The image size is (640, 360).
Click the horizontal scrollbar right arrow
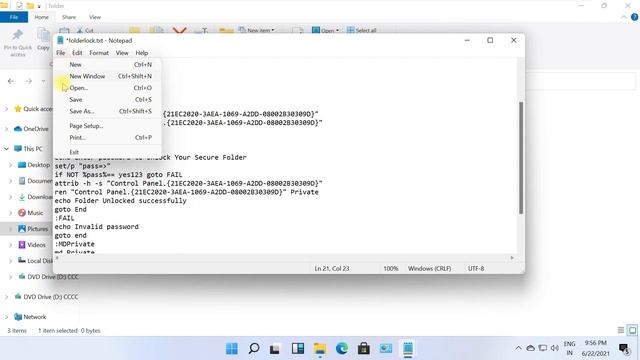[x=512, y=258]
